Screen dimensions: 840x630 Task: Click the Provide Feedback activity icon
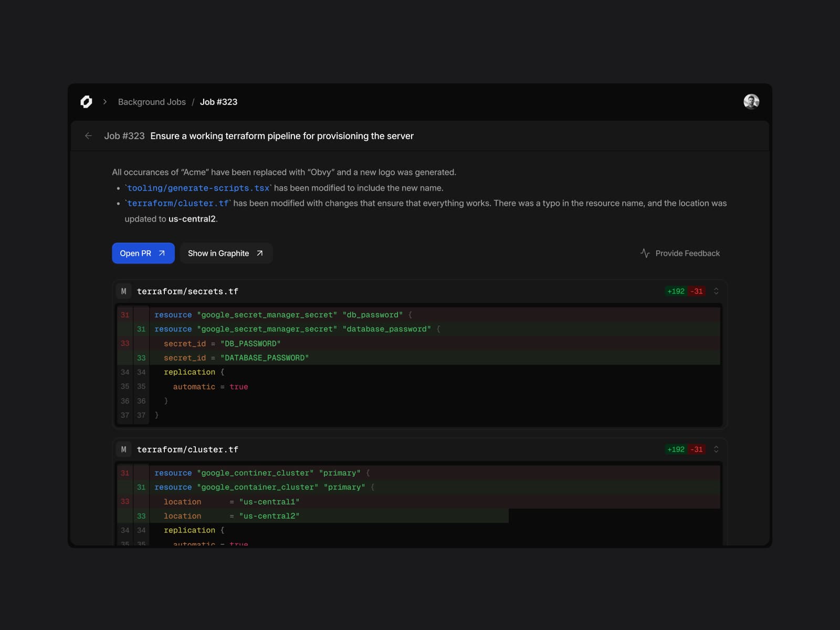(645, 253)
